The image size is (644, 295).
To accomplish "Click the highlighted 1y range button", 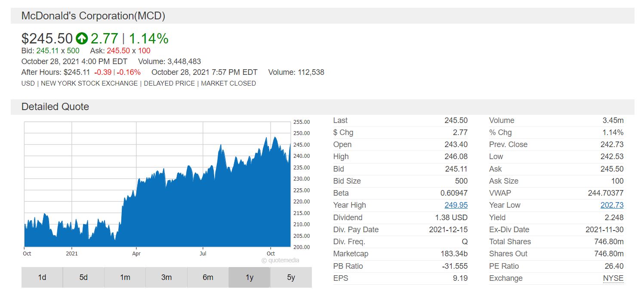I will pos(250,277).
